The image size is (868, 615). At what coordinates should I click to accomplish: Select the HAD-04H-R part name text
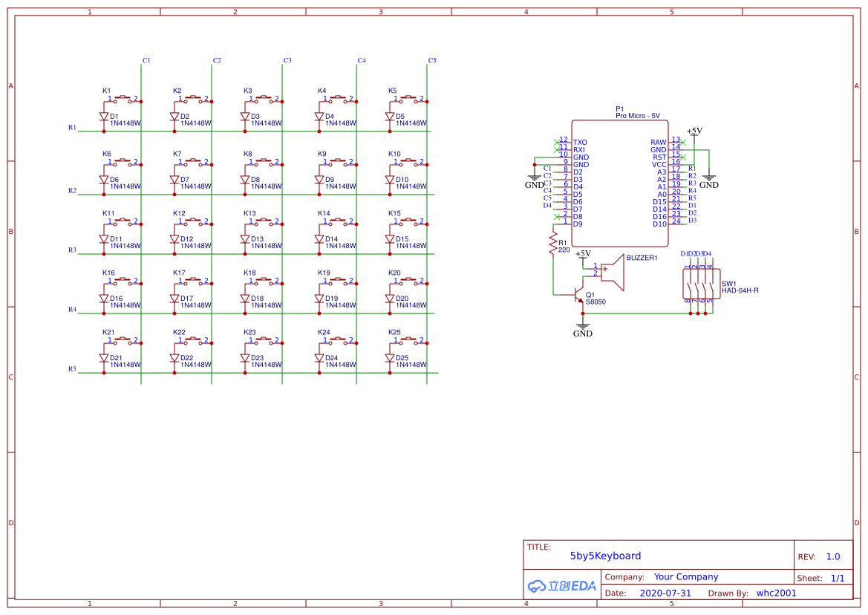point(740,290)
